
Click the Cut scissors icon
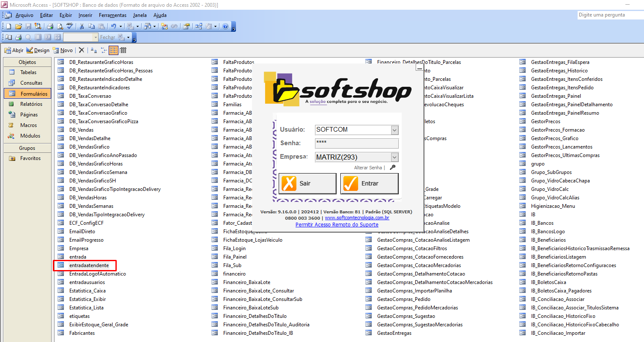(82, 26)
